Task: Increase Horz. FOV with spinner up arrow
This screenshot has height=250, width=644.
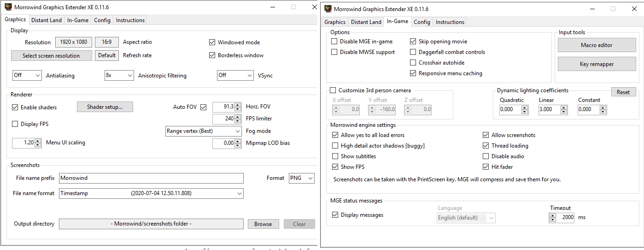Action: 238,105
